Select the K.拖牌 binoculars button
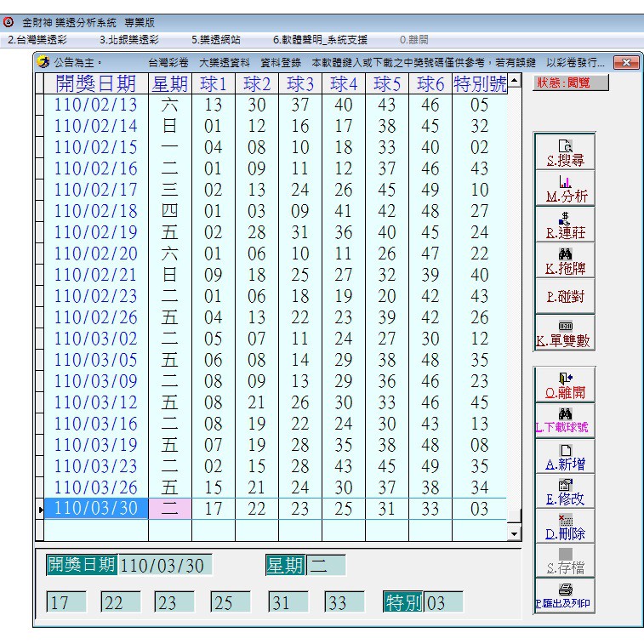 coord(564,261)
